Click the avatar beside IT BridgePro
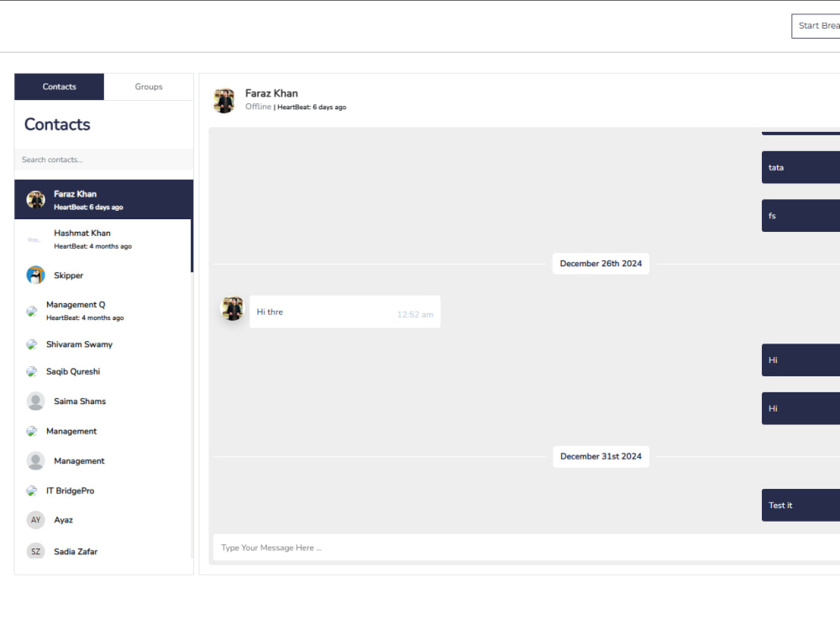The width and height of the screenshot is (840, 630). [x=32, y=491]
